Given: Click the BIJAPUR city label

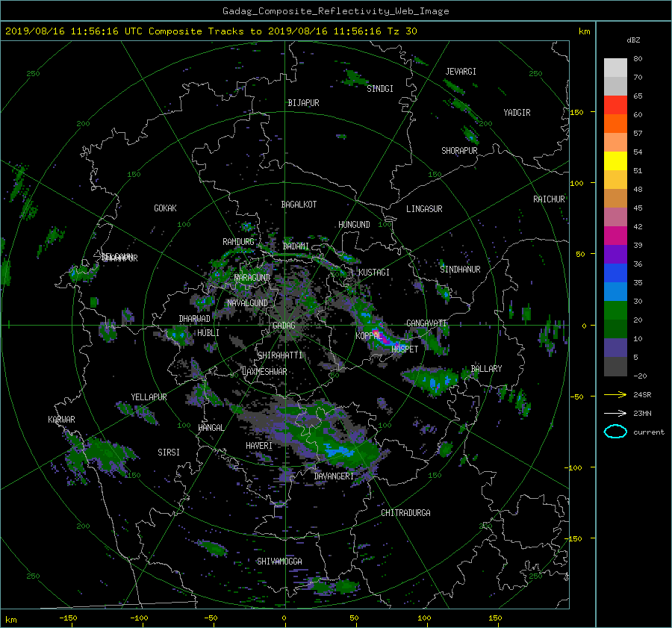Looking at the screenshot, I should tap(303, 103).
